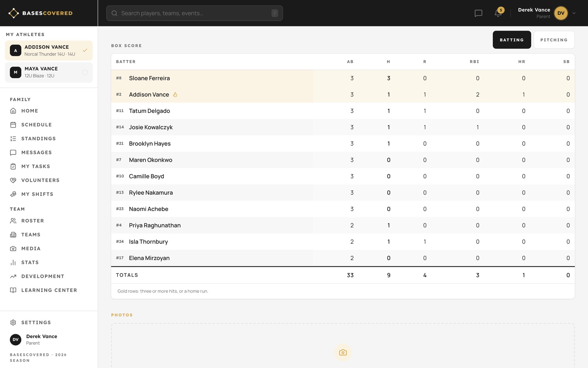Click Addison Vance's RBI value 2
The image size is (588, 368).
[x=477, y=95]
